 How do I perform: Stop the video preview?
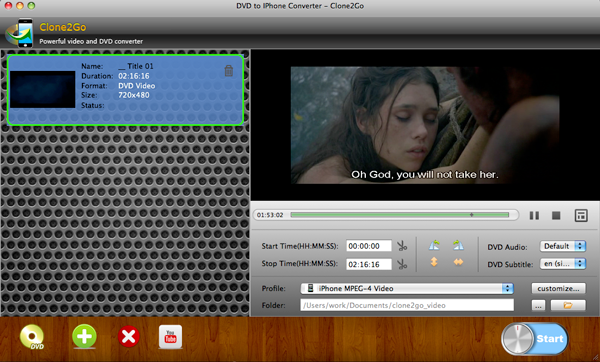tap(556, 215)
